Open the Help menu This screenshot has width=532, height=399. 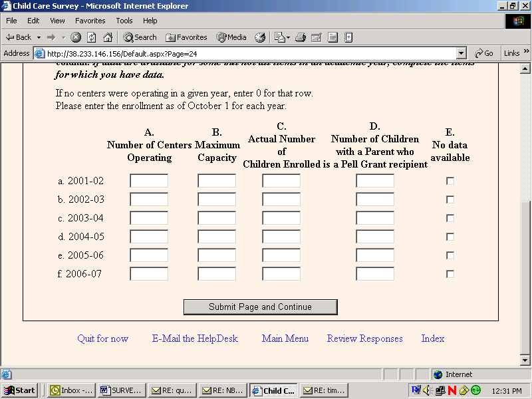click(150, 21)
